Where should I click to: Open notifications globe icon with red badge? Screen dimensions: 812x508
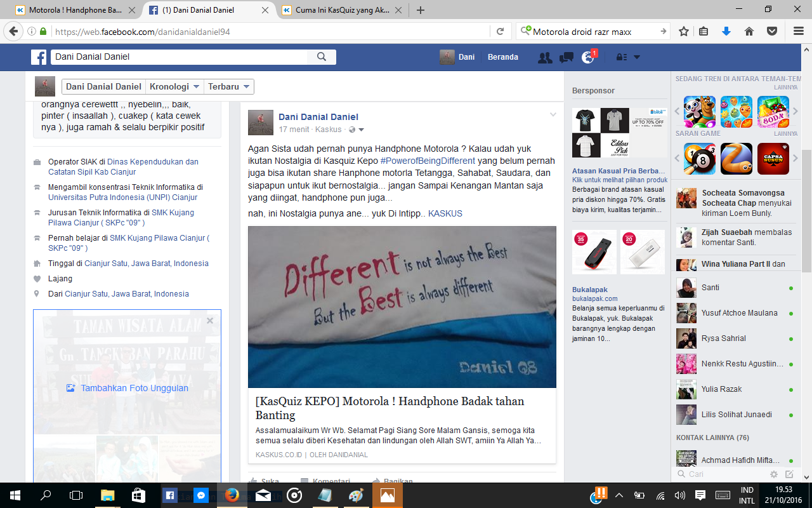(588, 57)
